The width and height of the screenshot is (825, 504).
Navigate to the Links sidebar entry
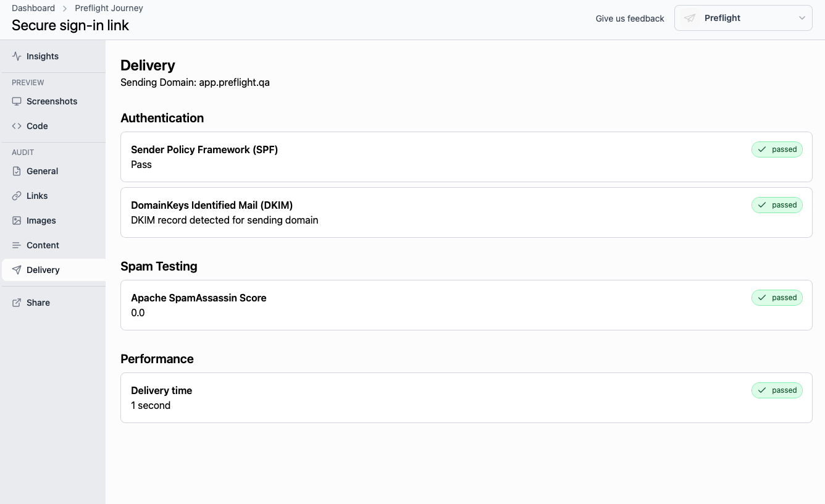38,195
